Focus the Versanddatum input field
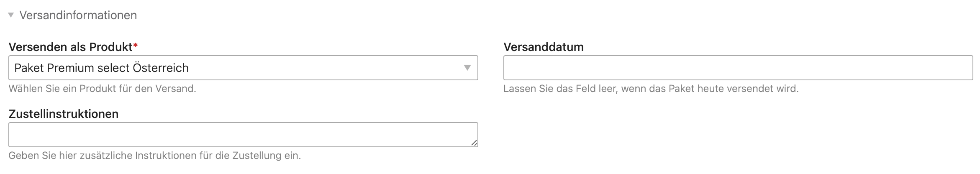980x174 pixels. click(x=738, y=68)
